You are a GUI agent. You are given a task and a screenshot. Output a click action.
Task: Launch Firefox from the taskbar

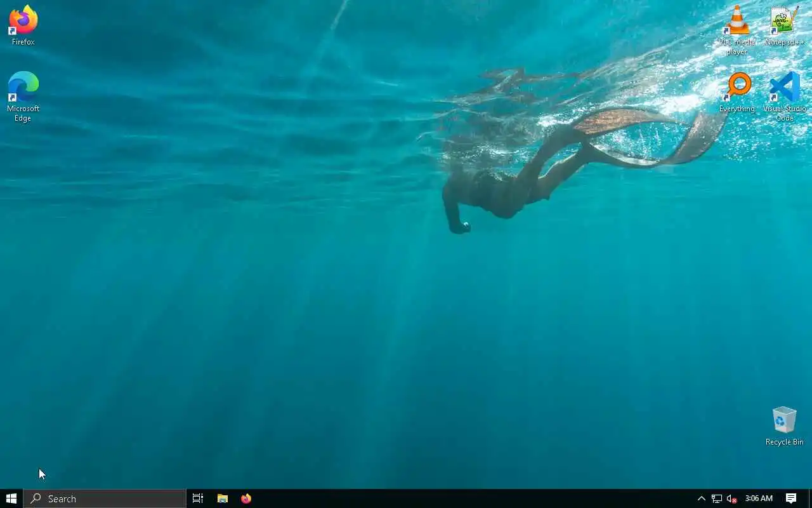(246, 498)
